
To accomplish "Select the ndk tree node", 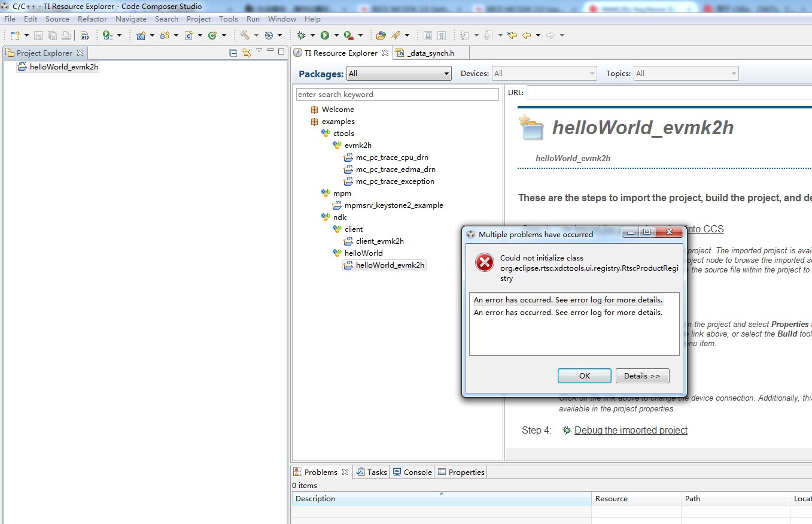I will [x=339, y=217].
